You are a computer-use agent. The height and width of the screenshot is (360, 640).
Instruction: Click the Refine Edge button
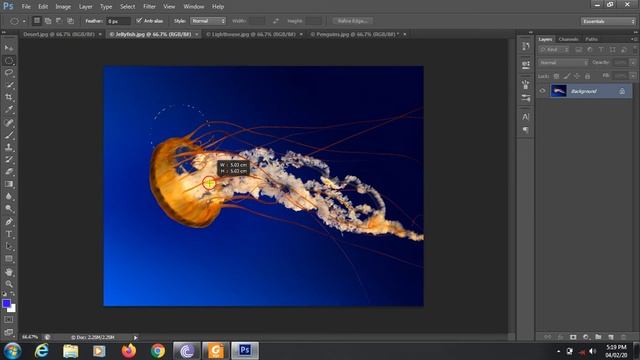353,21
